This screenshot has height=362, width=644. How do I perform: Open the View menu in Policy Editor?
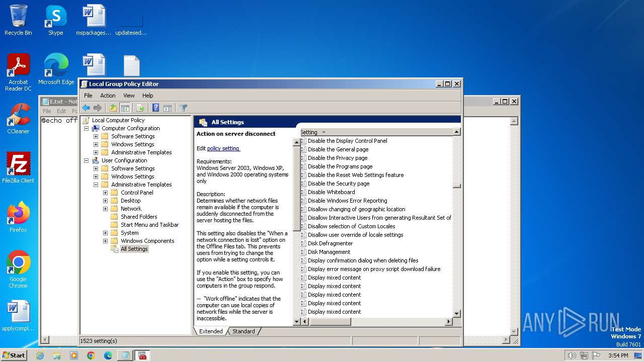click(129, 96)
